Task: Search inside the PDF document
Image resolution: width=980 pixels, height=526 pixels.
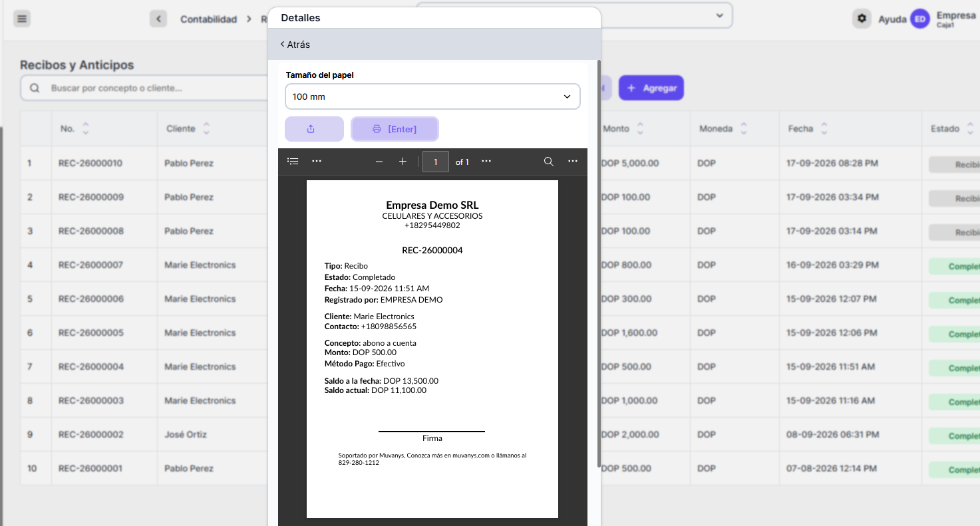Action: pos(549,162)
